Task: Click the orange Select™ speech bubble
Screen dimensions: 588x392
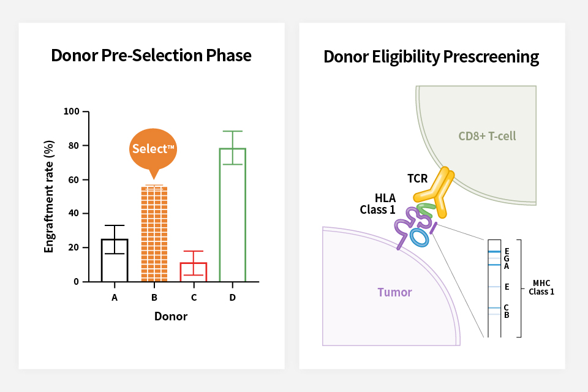Action: [x=153, y=149]
